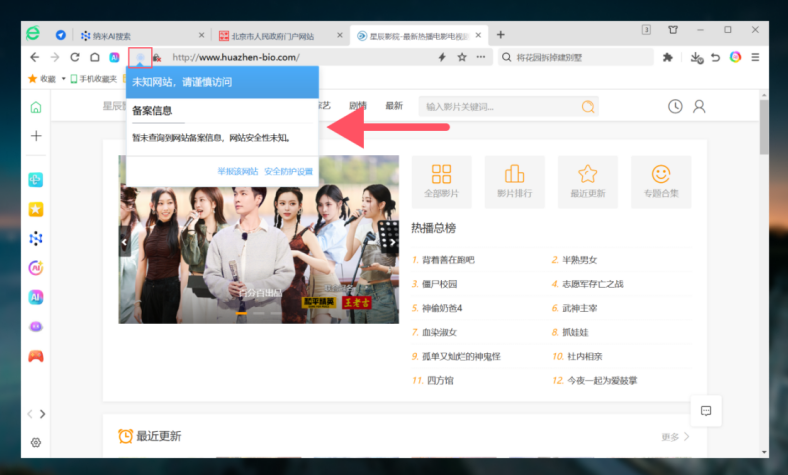Screen dimensions: 788x475
Task: Click the 举报该网站 link in popup
Action: [x=238, y=171]
